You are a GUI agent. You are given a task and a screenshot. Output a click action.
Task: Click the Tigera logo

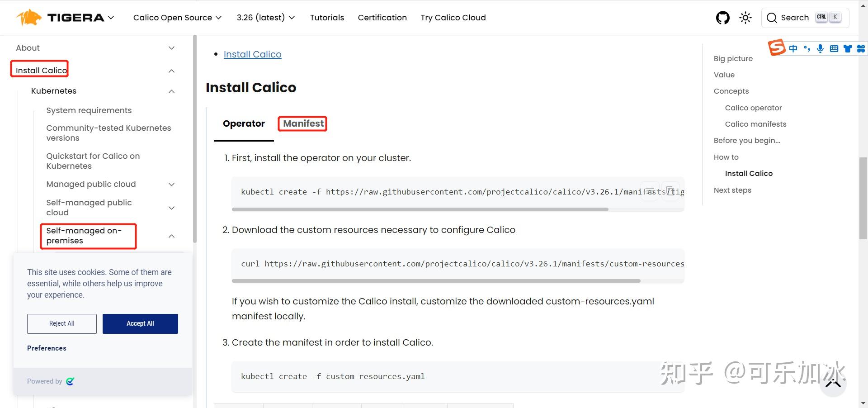coord(60,18)
